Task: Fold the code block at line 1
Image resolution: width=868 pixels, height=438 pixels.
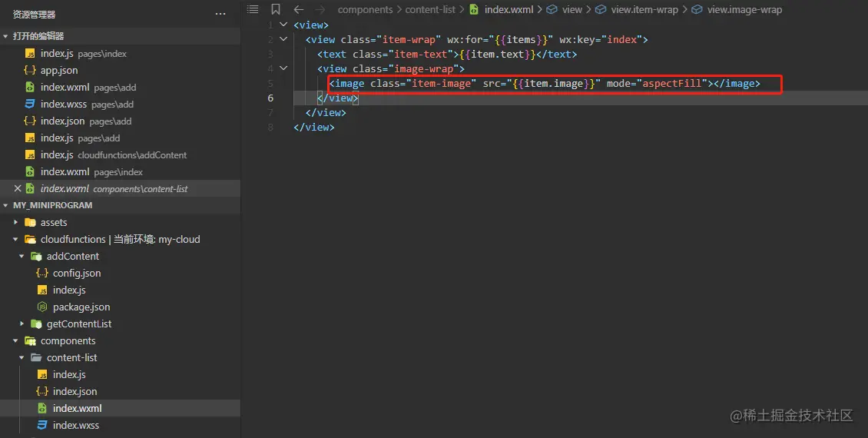Action: pos(283,25)
